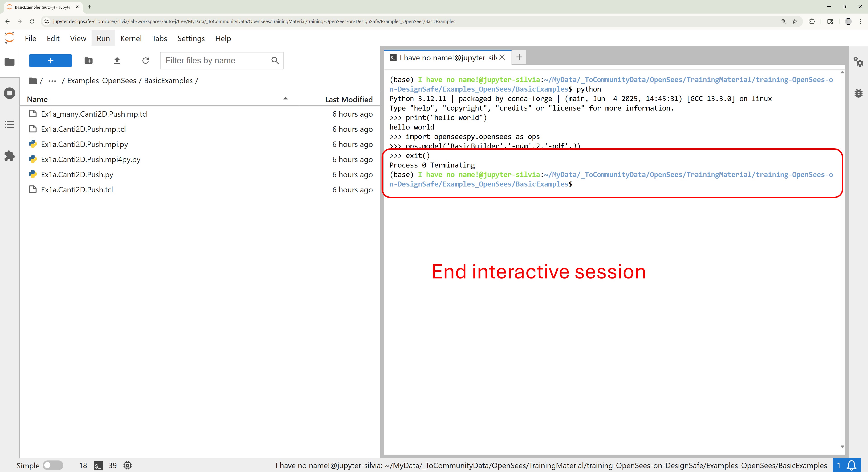
Task: Open the running terminals and kernels panel
Action: [9, 93]
